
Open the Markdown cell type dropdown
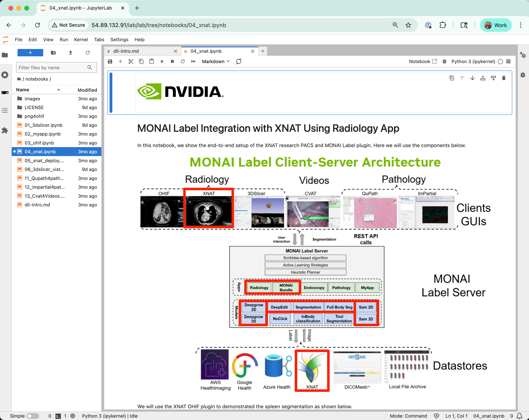point(216,62)
